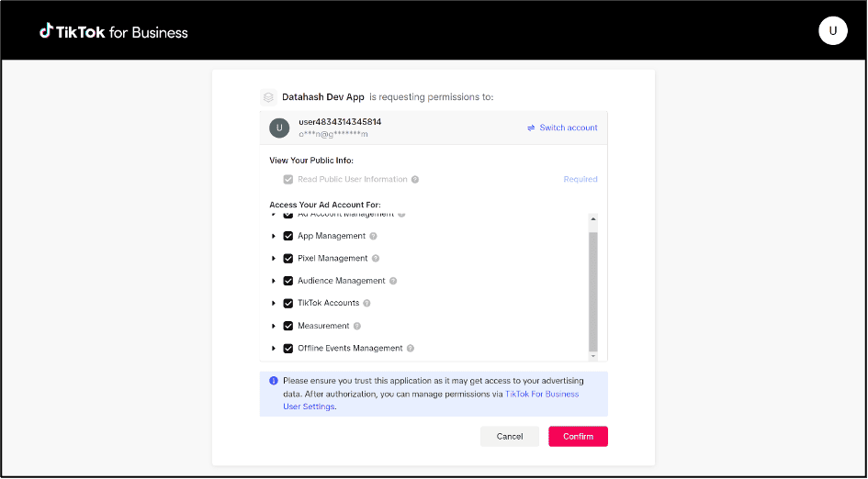The image size is (868, 479).
Task: Click Switch account link
Action: (562, 128)
